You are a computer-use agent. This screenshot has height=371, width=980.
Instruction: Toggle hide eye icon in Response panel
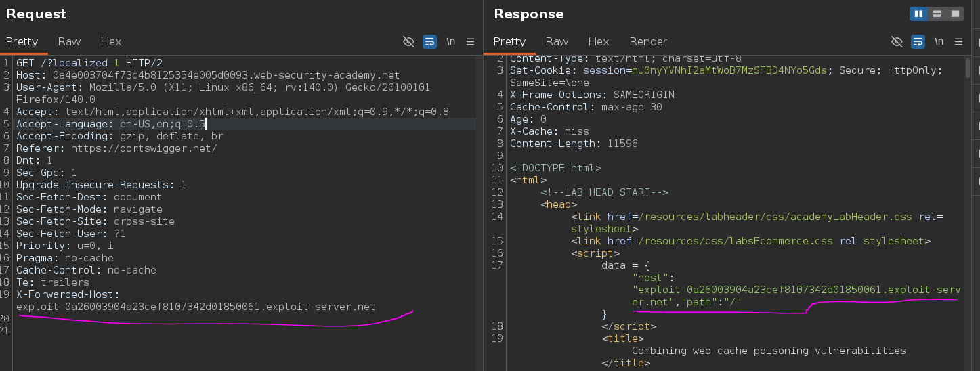tap(897, 42)
